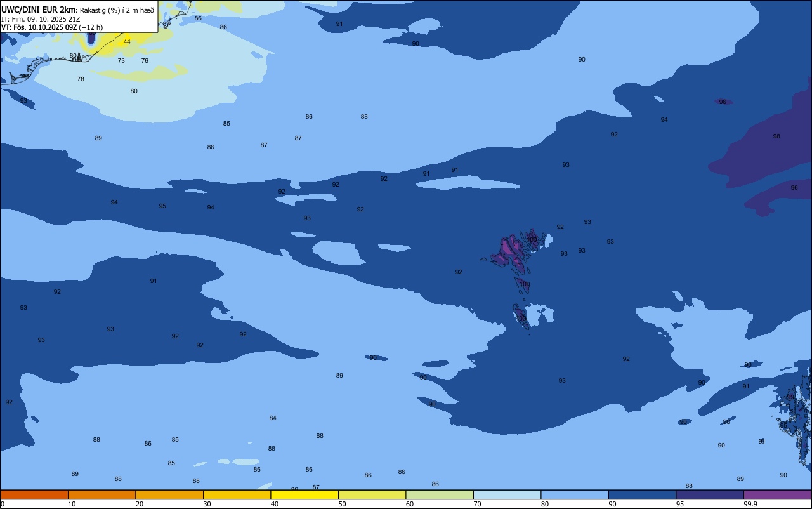Click the legend tick label '99.9'

click(x=750, y=504)
